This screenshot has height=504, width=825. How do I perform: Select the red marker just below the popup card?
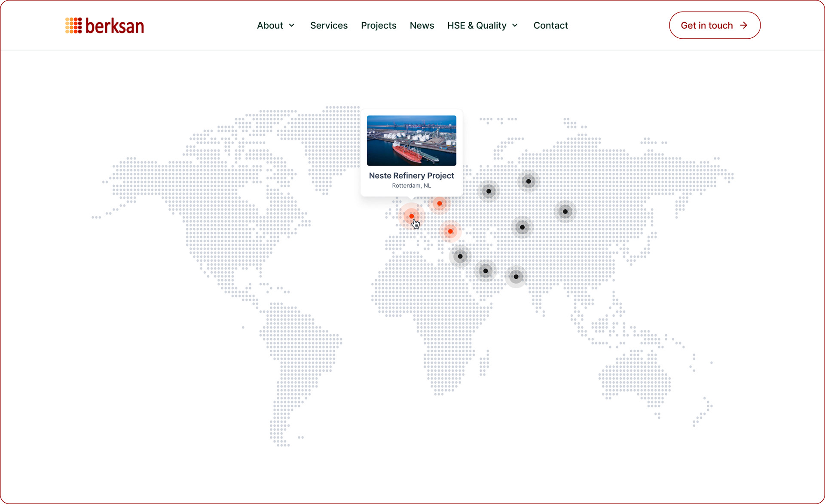440,204
